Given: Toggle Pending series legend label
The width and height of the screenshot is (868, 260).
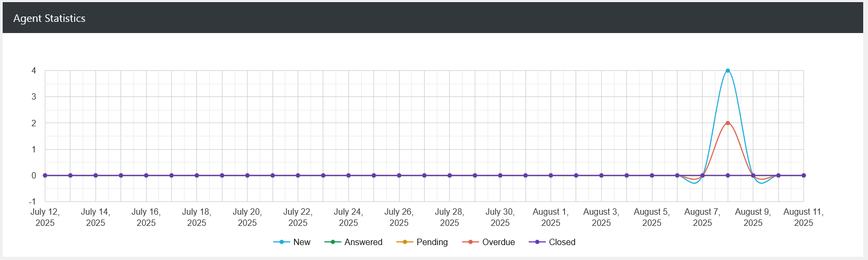Looking at the screenshot, I should point(432,242).
